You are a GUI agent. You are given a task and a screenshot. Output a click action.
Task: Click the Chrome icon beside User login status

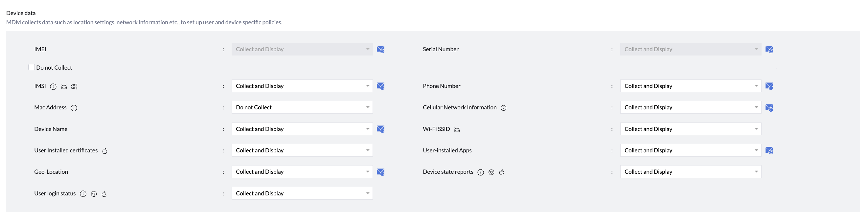tap(94, 194)
